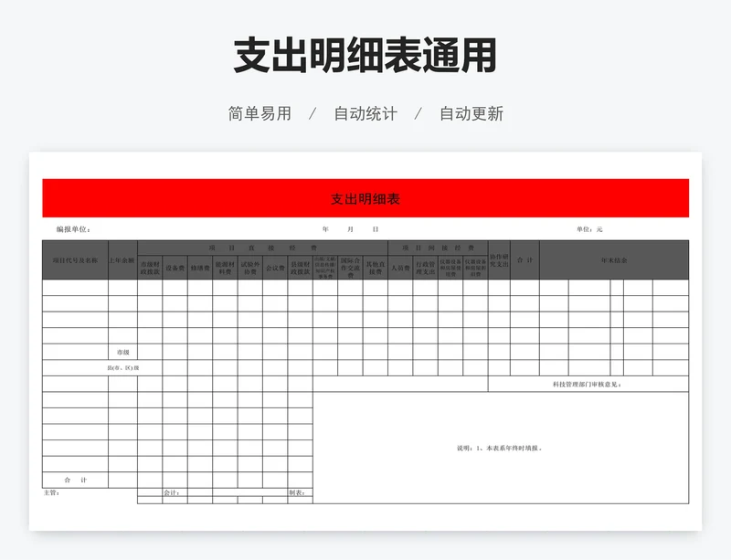Click the 制表: footer label
Screen dimensions: 731x560
(296, 493)
